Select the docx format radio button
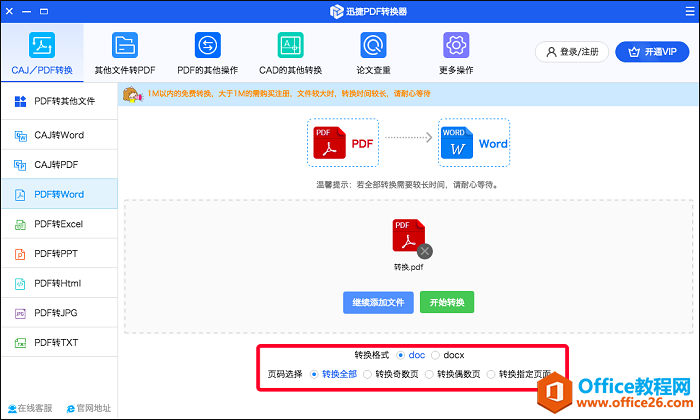This screenshot has width=700, height=420. point(435,355)
